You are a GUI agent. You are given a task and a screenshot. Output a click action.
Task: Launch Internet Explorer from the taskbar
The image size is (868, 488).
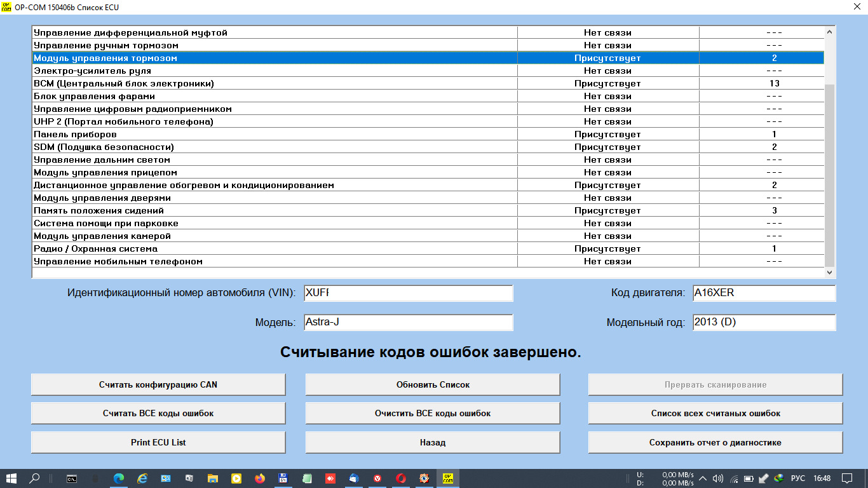pyautogui.click(x=142, y=478)
